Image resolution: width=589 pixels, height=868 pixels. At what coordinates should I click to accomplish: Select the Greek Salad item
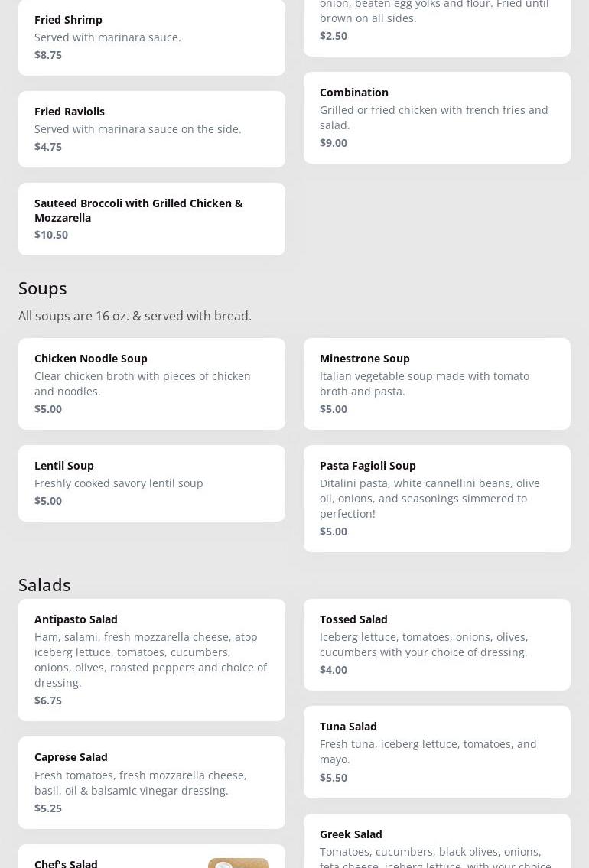(x=437, y=844)
